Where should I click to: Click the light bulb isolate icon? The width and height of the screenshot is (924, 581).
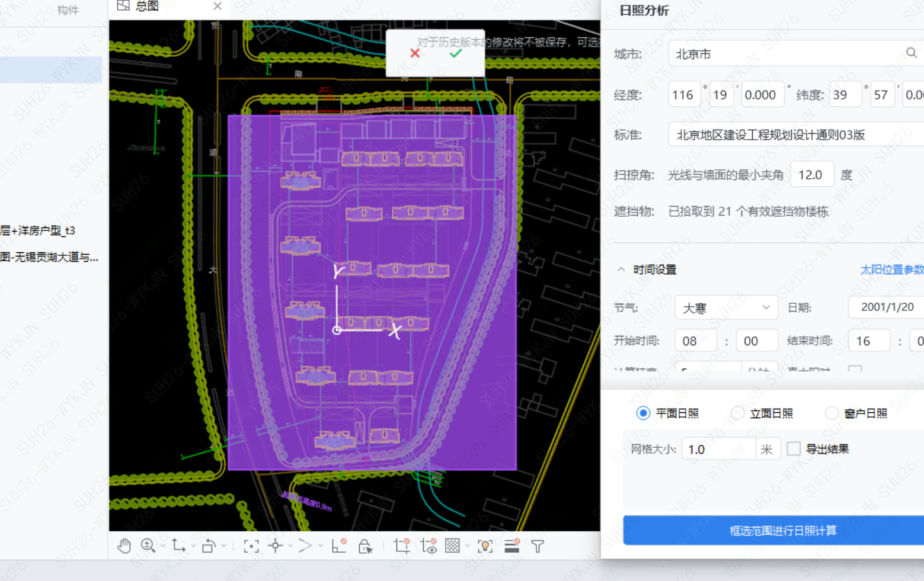(485, 546)
